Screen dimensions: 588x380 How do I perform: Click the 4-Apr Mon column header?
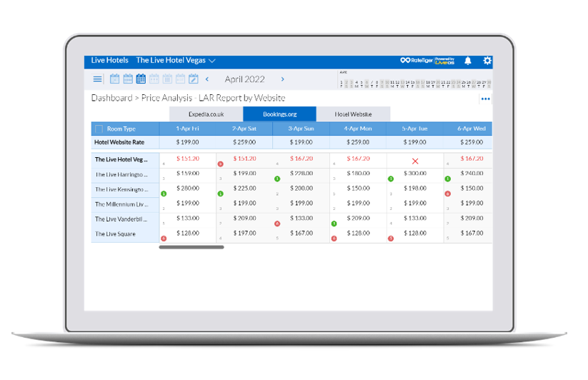(x=358, y=129)
